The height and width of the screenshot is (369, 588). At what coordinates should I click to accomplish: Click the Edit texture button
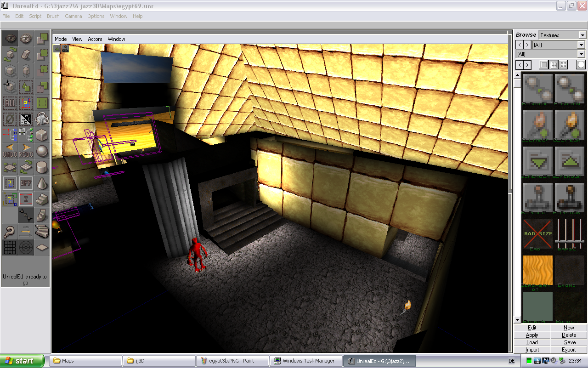(532, 328)
